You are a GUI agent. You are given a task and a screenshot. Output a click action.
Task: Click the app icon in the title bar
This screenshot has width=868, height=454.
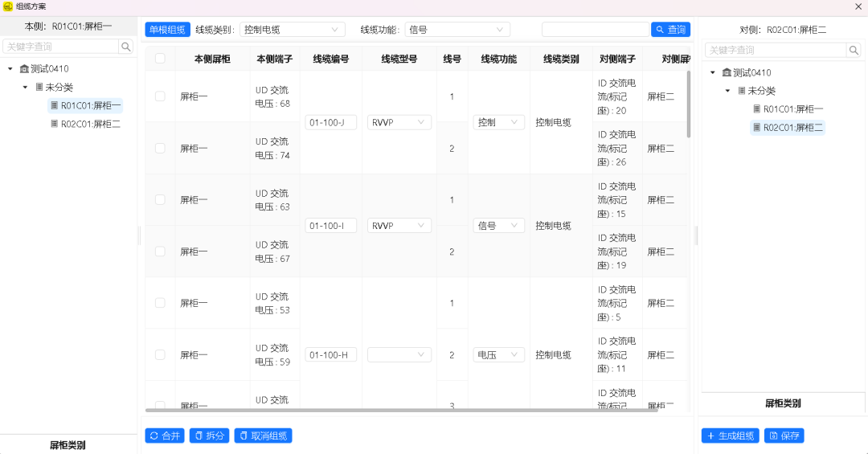(x=7, y=6)
